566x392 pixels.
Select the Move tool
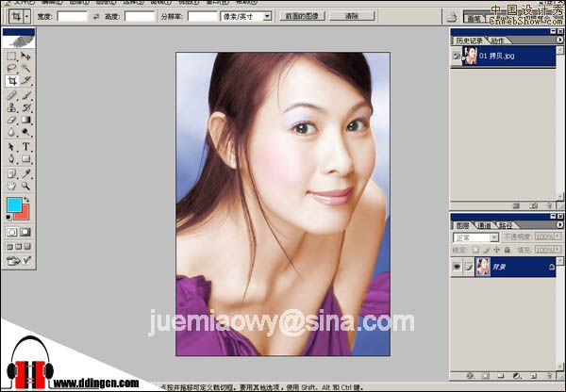click(25, 56)
